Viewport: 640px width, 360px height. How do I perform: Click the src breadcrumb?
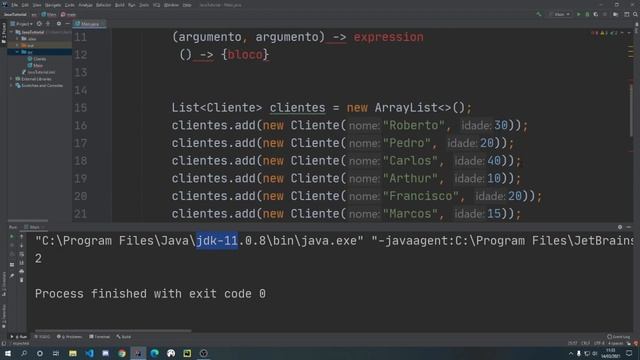click(34, 14)
